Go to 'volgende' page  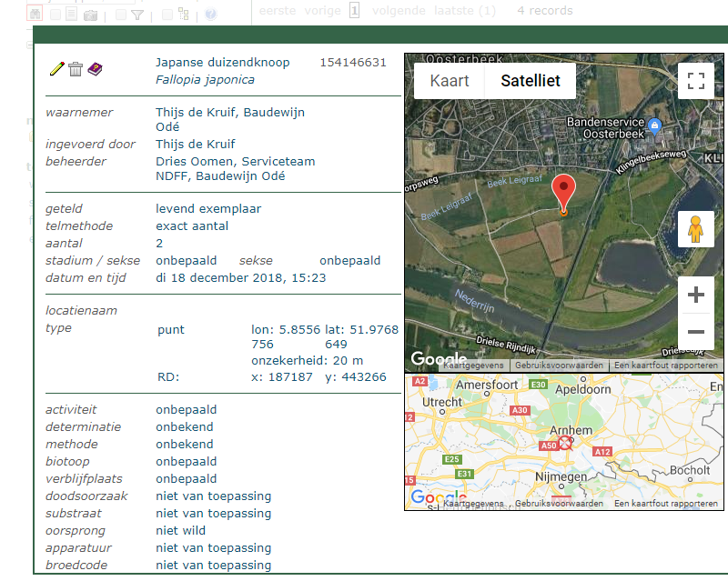(399, 11)
